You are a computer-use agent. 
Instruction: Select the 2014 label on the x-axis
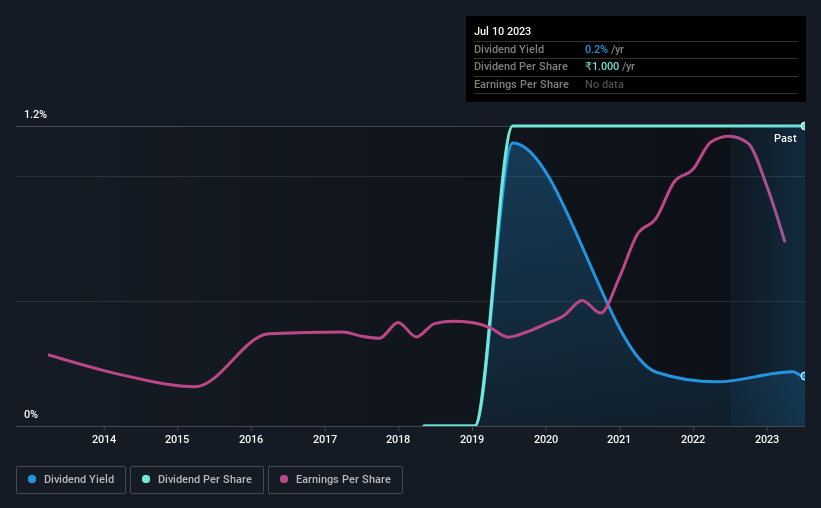click(104, 439)
